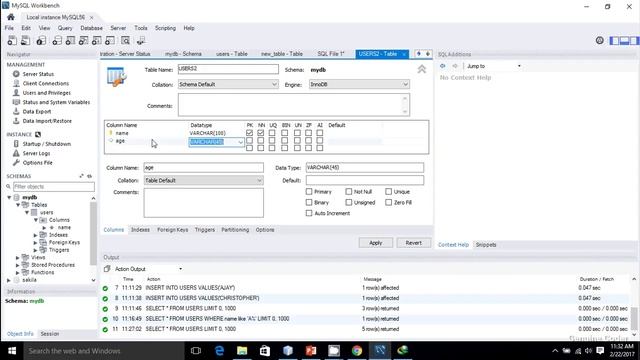Open the Query menu

tap(65, 28)
